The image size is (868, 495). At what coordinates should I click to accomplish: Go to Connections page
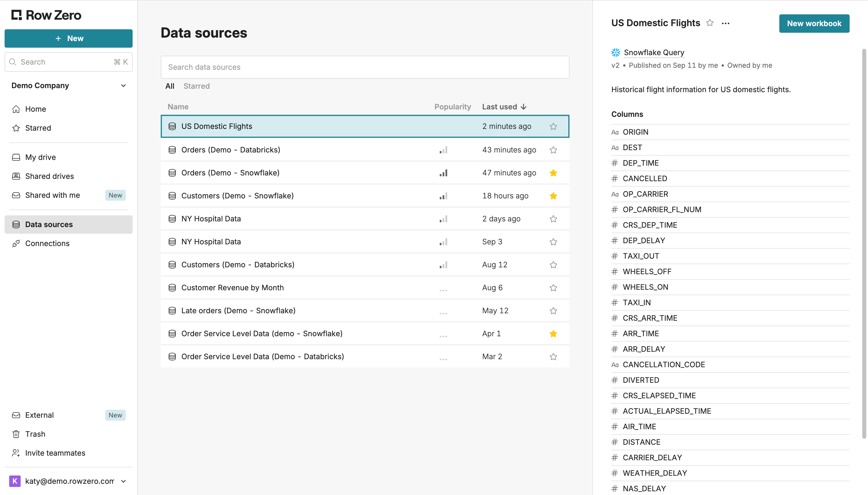pos(68,243)
